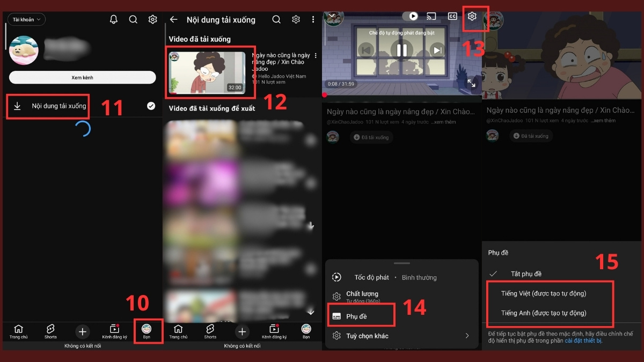The image size is (644, 362).
Task: Click the Xem kênh button
Action: pos(83,78)
